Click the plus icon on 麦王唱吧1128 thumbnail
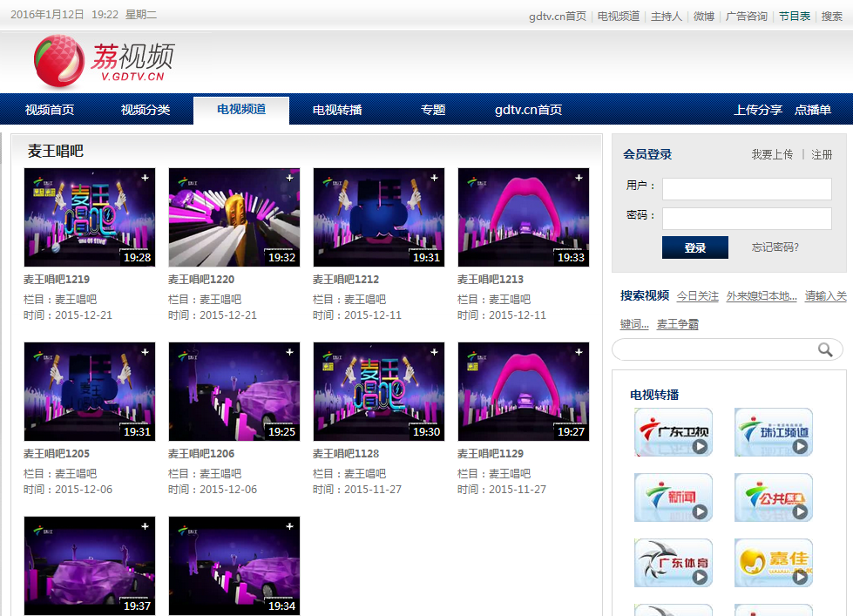This screenshot has width=853, height=616. point(435,352)
